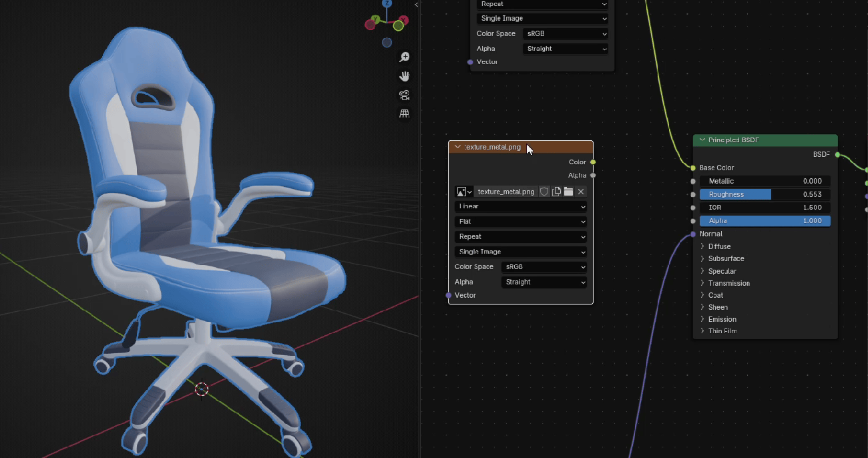Click the hand pan view icon

404,76
